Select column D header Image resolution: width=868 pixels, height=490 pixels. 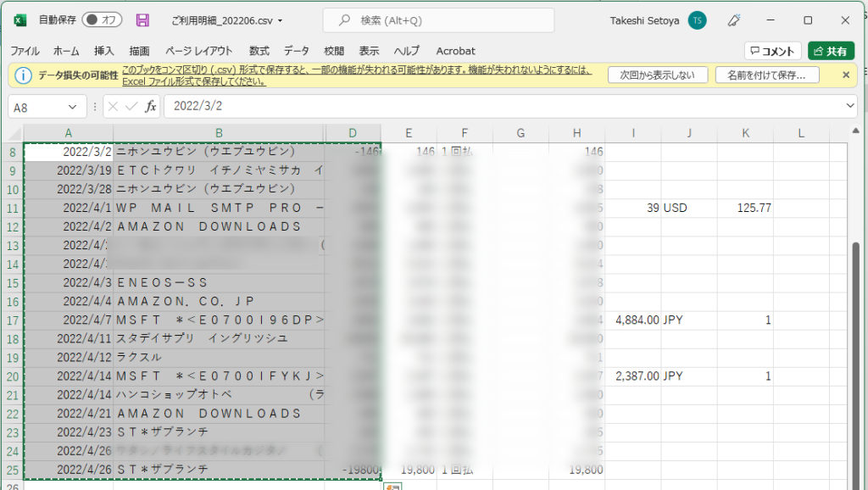353,133
